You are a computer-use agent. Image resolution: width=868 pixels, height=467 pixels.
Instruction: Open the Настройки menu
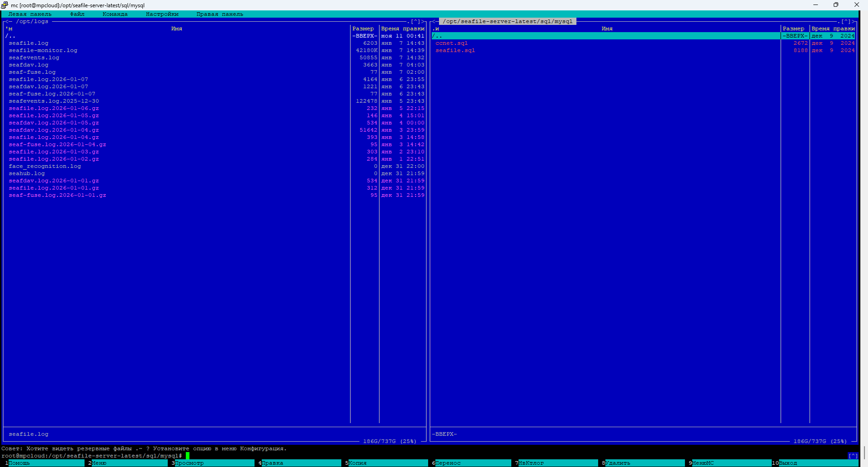[x=162, y=14]
